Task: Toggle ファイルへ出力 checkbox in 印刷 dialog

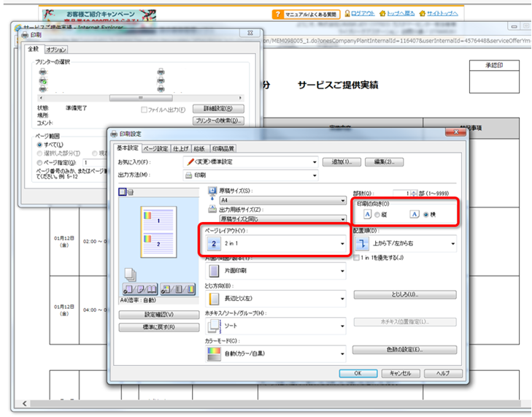Action: 144,110
